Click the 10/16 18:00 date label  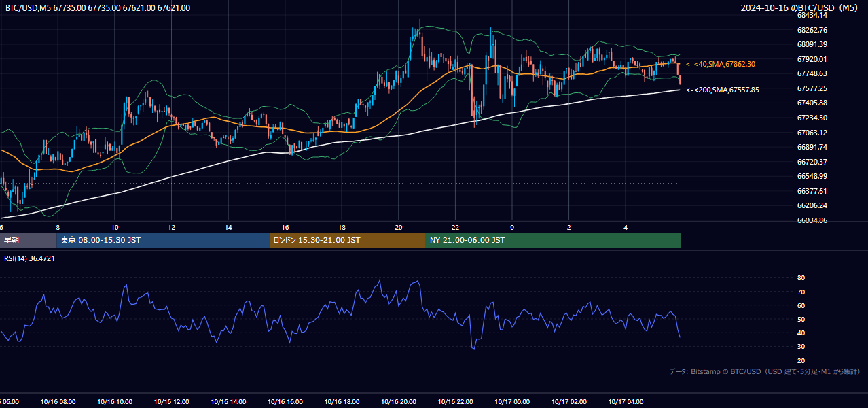pos(342,402)
